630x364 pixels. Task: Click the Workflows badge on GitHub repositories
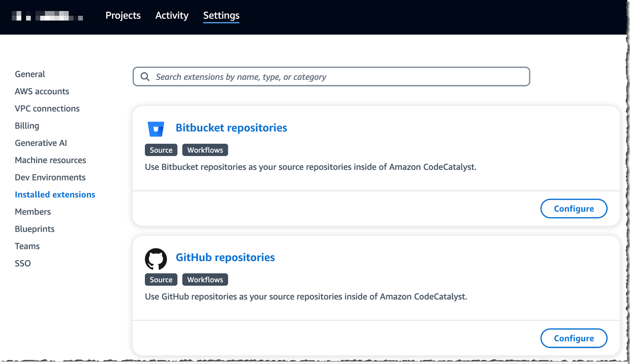[x=205, y=279]
